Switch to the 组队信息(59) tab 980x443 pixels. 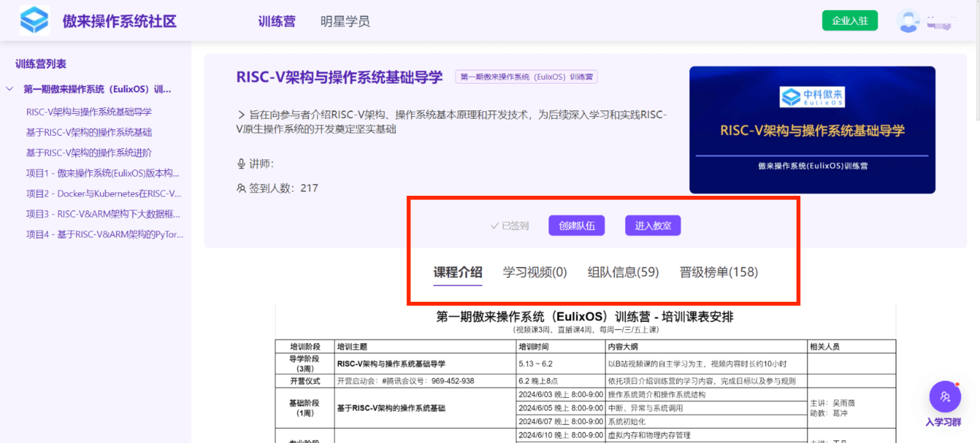(623, 272)
